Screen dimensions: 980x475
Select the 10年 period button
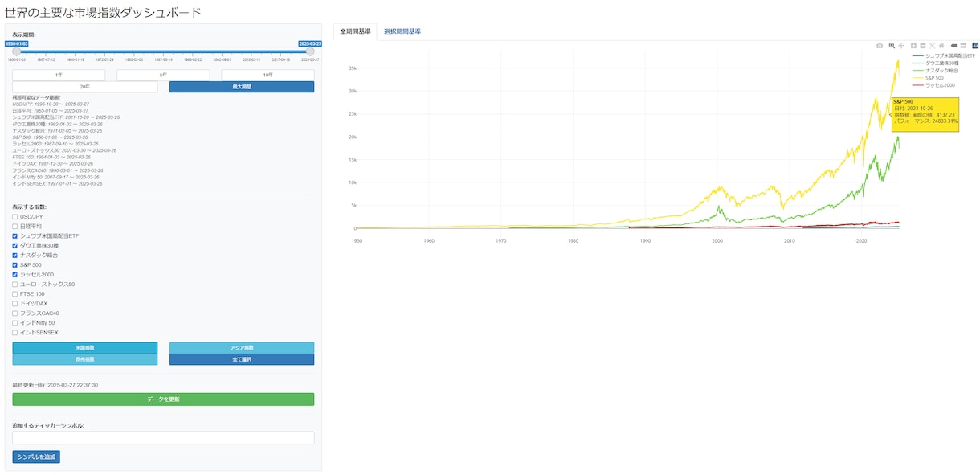[267, 75]
